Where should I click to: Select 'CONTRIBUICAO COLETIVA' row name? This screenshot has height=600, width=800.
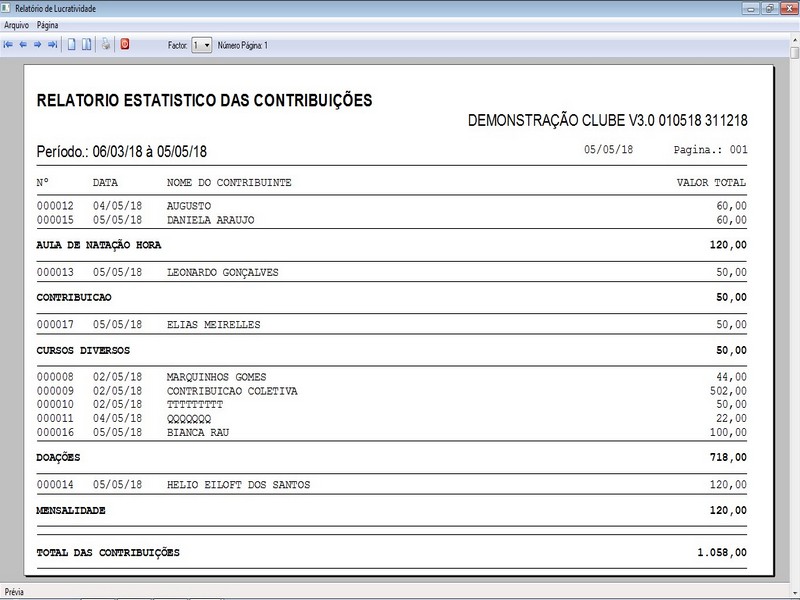point(232,391)
